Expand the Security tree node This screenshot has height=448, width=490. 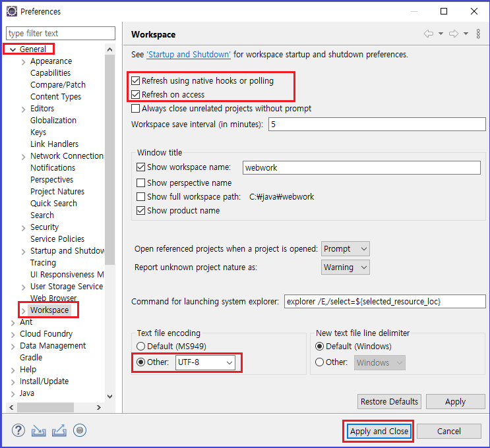click(x=24, y=228)
